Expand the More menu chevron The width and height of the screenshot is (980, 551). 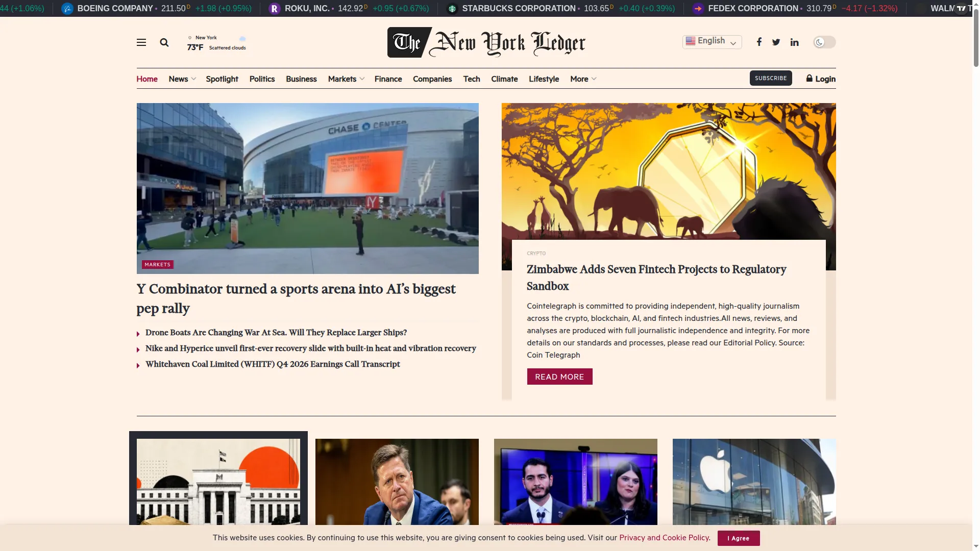594,79
